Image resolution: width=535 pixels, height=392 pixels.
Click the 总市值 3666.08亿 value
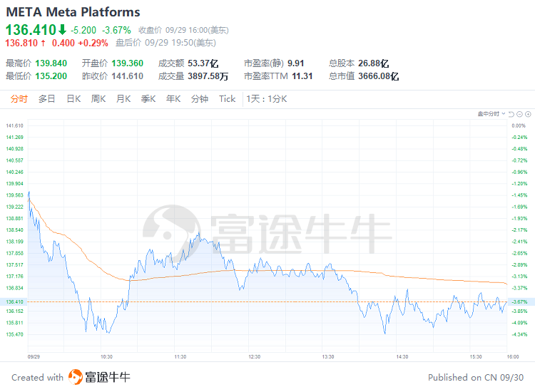coord(378,76)
